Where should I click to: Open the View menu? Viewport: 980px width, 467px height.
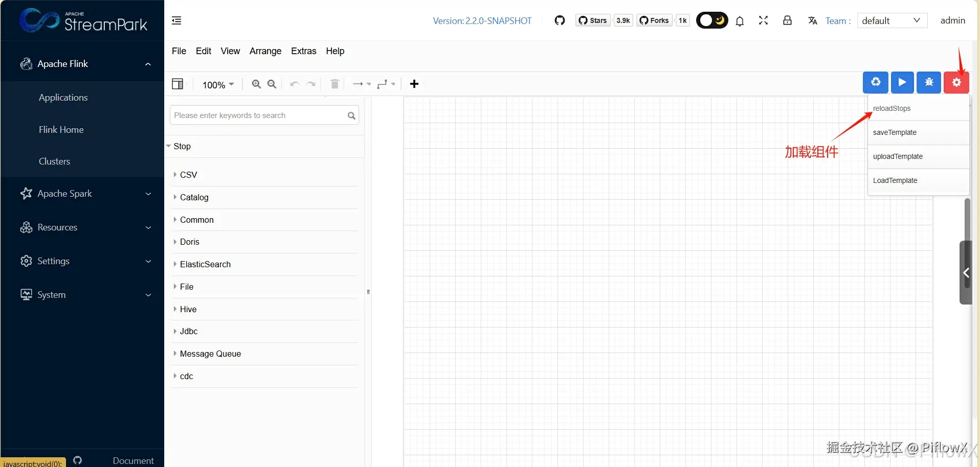pos(230,51)
